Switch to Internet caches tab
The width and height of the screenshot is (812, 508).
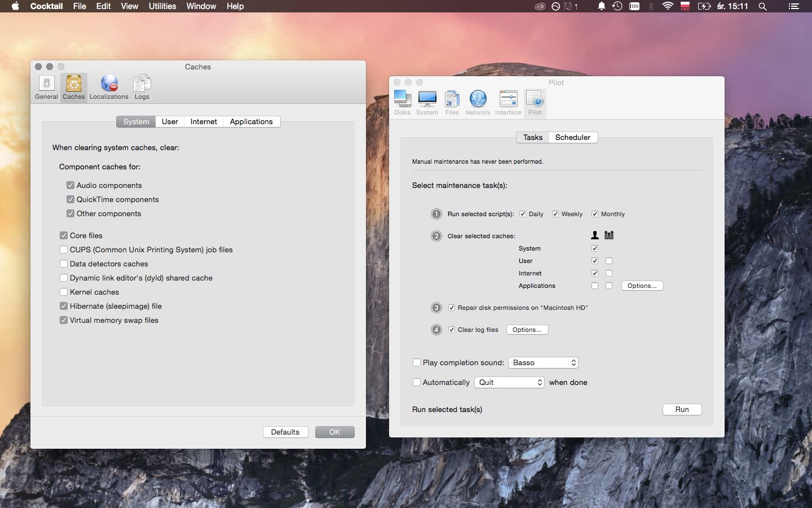(x=204, y=121)
